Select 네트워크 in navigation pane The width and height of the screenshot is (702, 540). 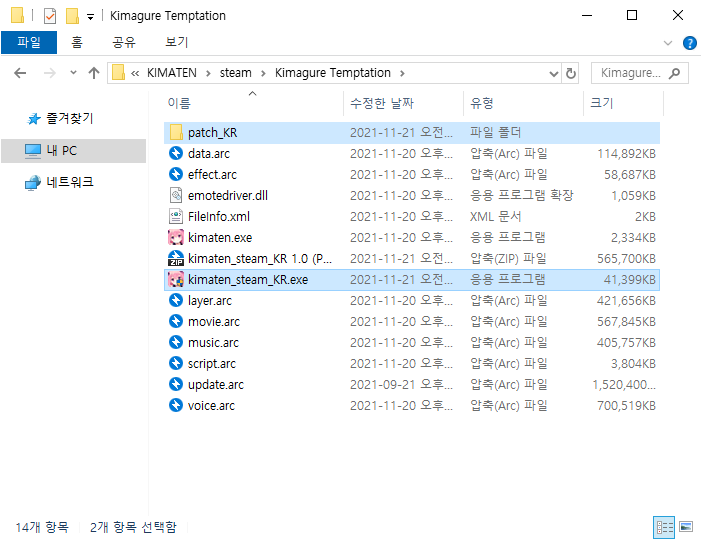point(70,182)
